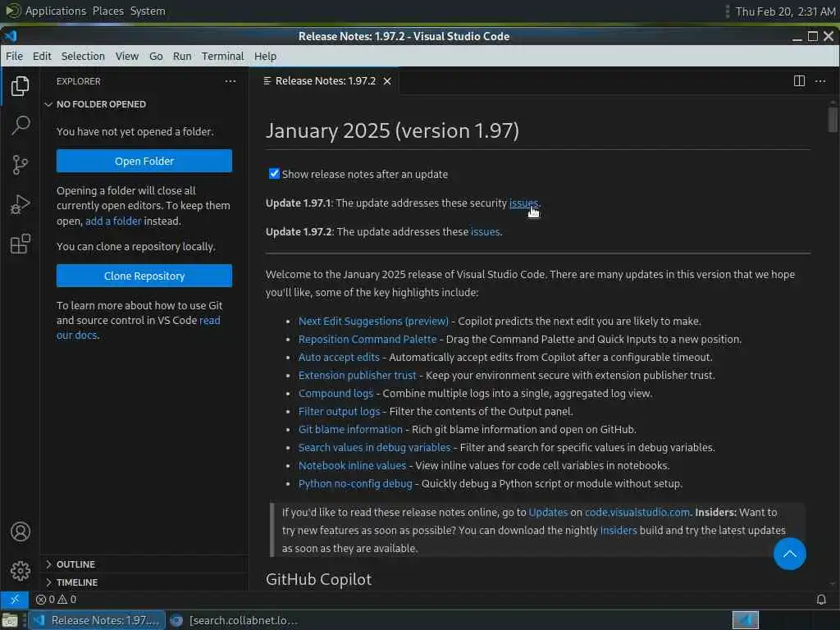Click the clock showing Thu Feb 20
Viewport: 840px width, 630px height.
coord(785,11)
